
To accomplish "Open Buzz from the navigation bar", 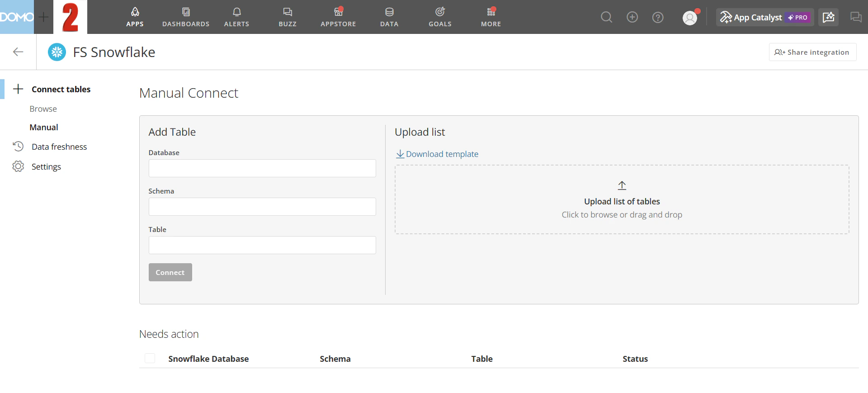I will pyautogui.click(x=288, y=17).
